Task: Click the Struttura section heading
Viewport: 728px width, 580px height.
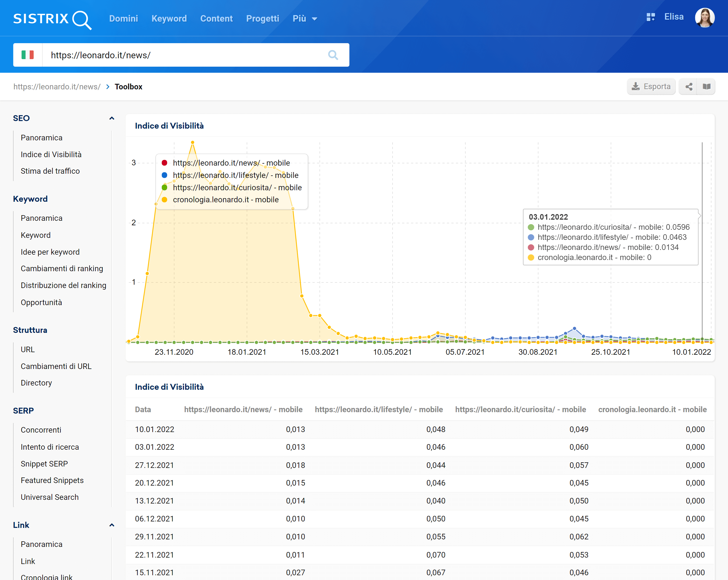Action: 30,330
